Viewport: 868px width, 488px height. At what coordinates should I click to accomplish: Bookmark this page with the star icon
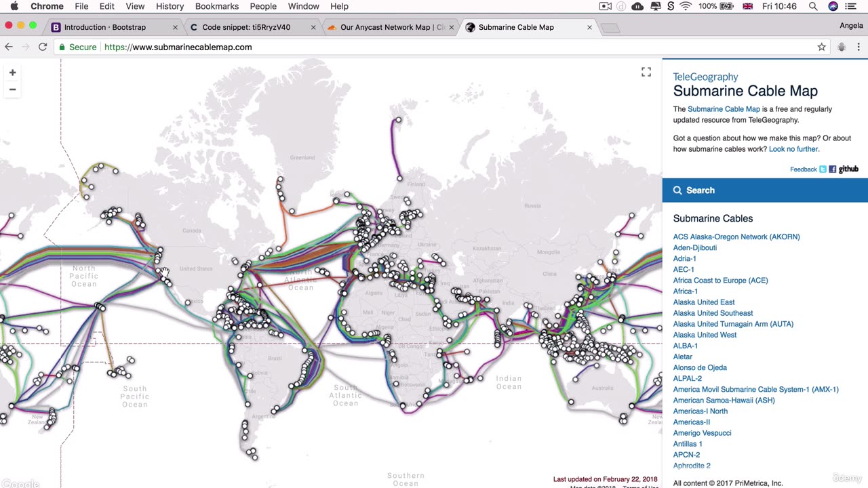[822, 47]
